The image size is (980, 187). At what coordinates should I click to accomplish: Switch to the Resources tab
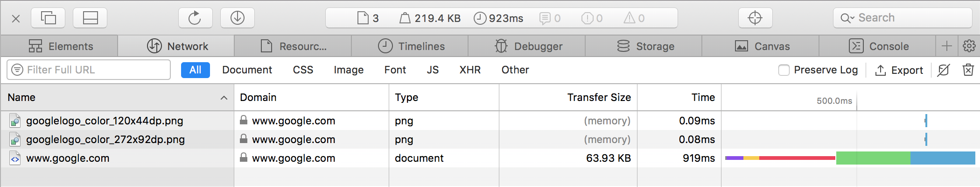tap(293, 46)
